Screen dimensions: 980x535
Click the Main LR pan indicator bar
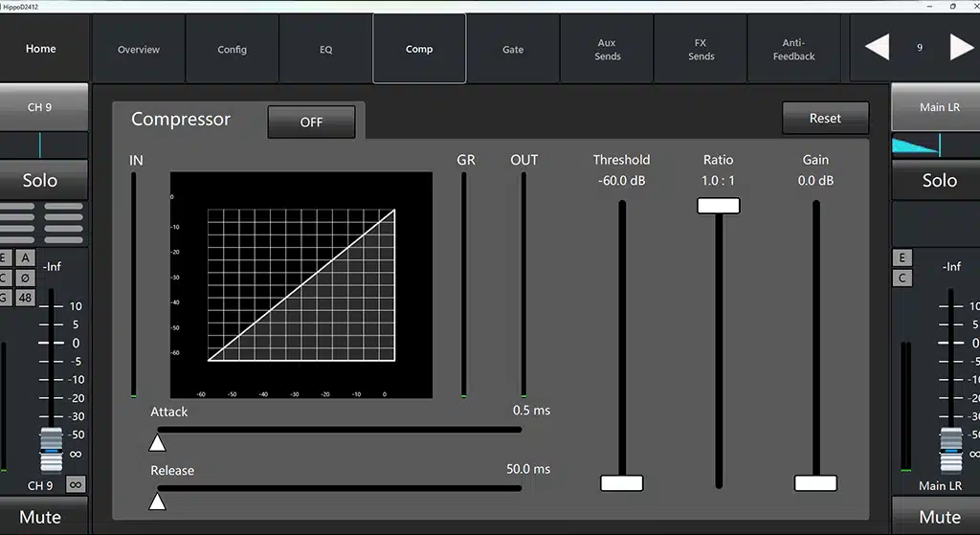pos(936,145)
